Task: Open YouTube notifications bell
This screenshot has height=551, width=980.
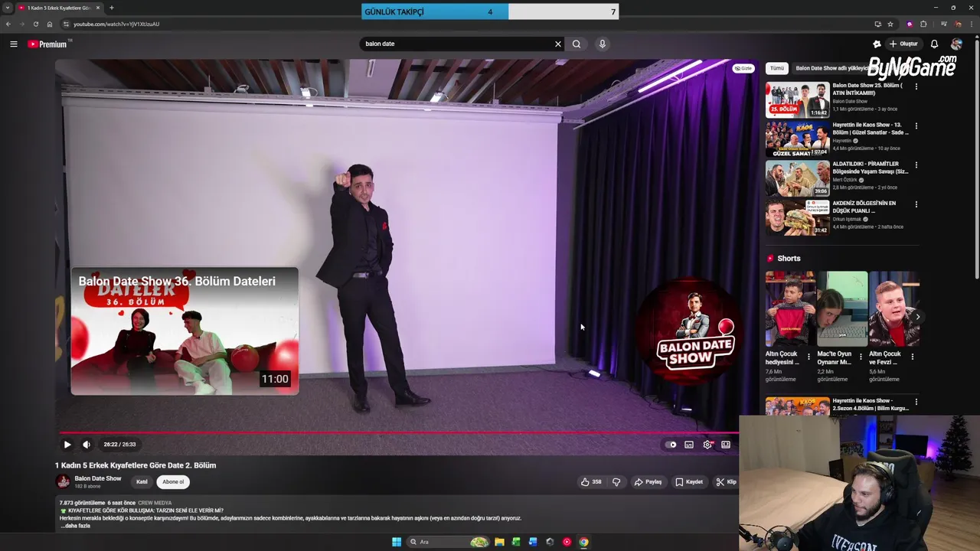Action: (x=934, y=44)
